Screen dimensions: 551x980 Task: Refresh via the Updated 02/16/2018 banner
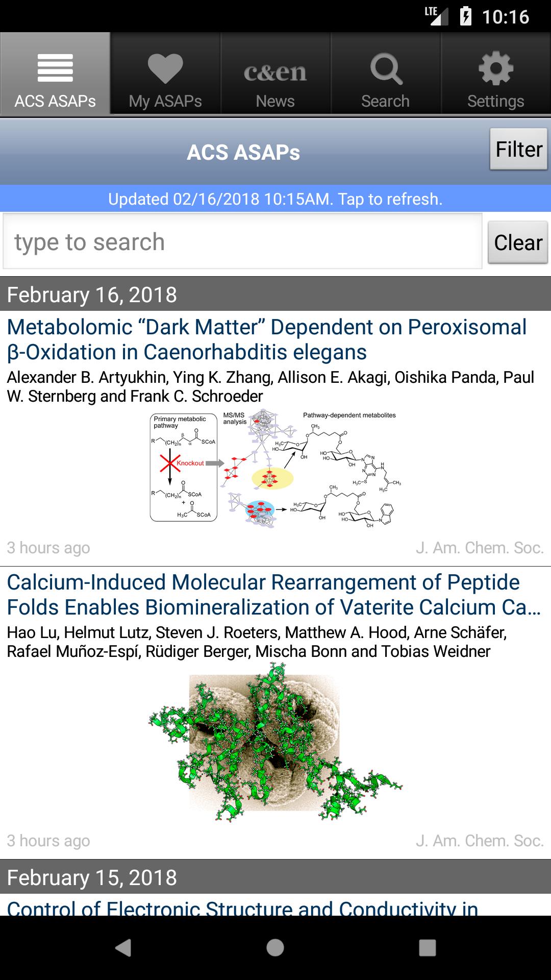pos(275,199)
